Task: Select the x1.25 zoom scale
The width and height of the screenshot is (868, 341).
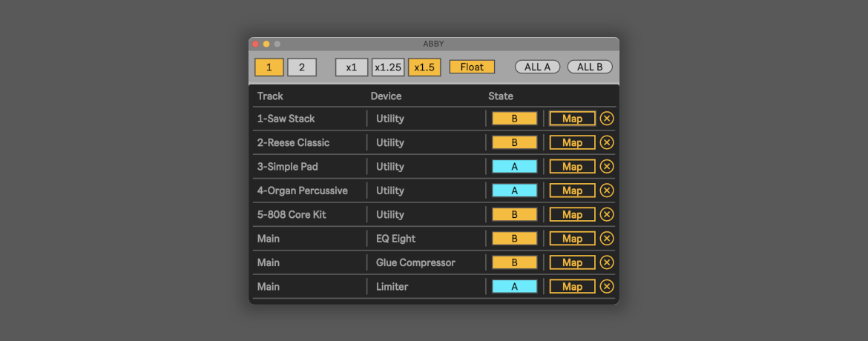Action: (388, 67)
